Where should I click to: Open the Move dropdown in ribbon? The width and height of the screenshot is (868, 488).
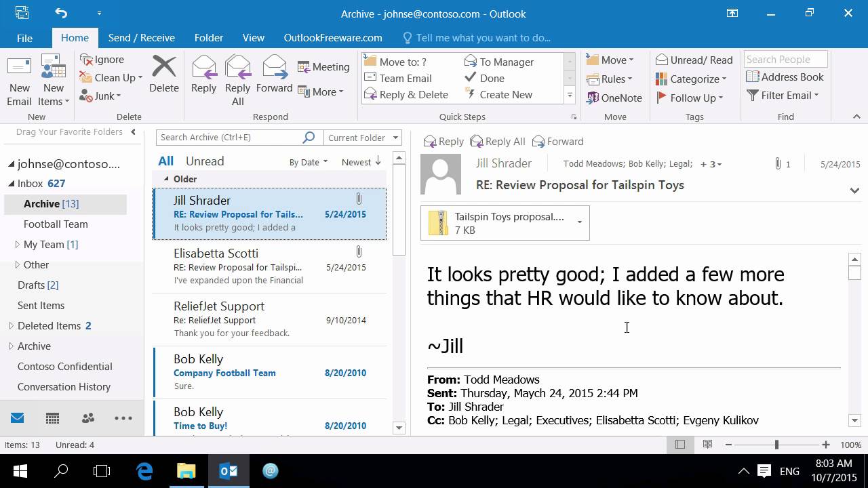[610, 60]
